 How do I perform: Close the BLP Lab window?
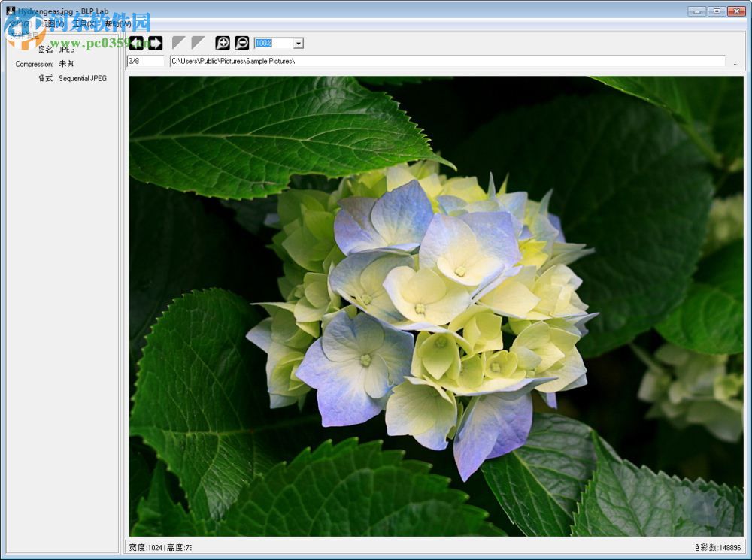(x=737, y=11)
